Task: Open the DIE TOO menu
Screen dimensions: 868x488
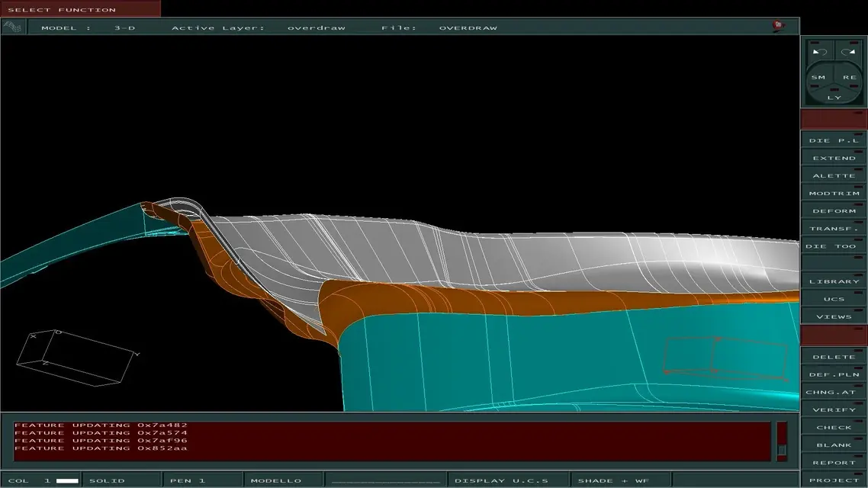Action: point(834,246)
